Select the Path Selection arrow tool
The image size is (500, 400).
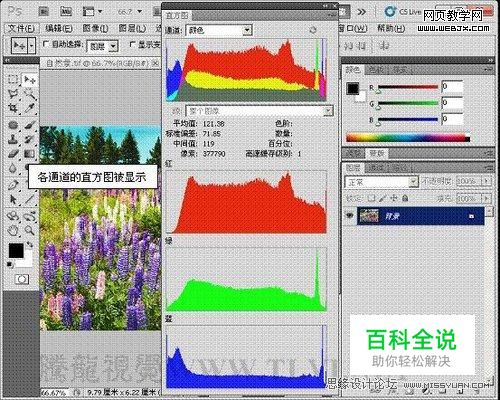pyautogui.click(x=13, y=199)
